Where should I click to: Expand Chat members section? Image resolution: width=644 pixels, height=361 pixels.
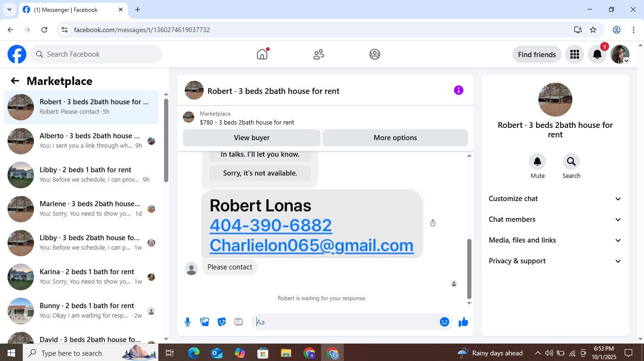pos(555,219)
